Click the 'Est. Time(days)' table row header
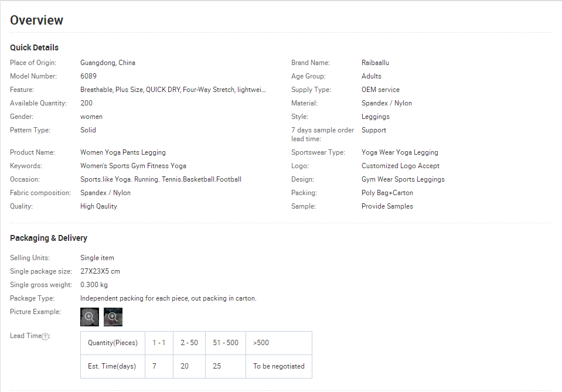The width and height of the screenshot is (562, 392). coord(112,366)
